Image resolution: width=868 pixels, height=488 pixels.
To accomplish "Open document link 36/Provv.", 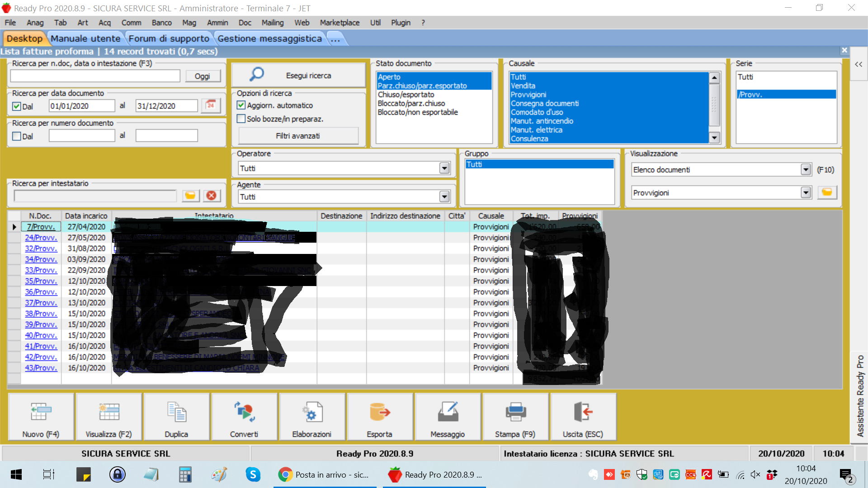I will 41,291.
